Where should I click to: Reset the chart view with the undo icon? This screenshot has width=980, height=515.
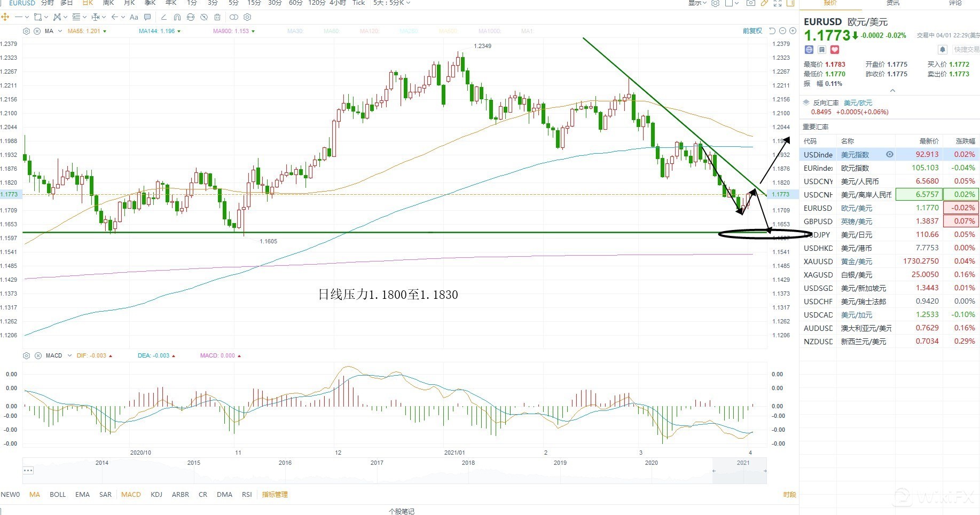772,31
